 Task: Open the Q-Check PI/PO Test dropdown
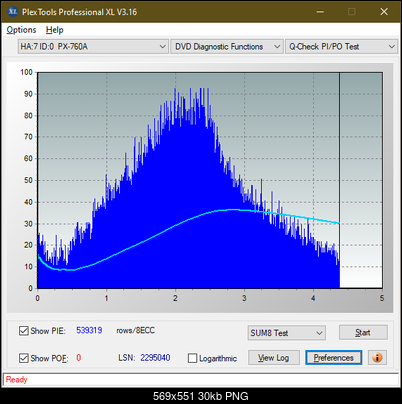coord(341,47)
